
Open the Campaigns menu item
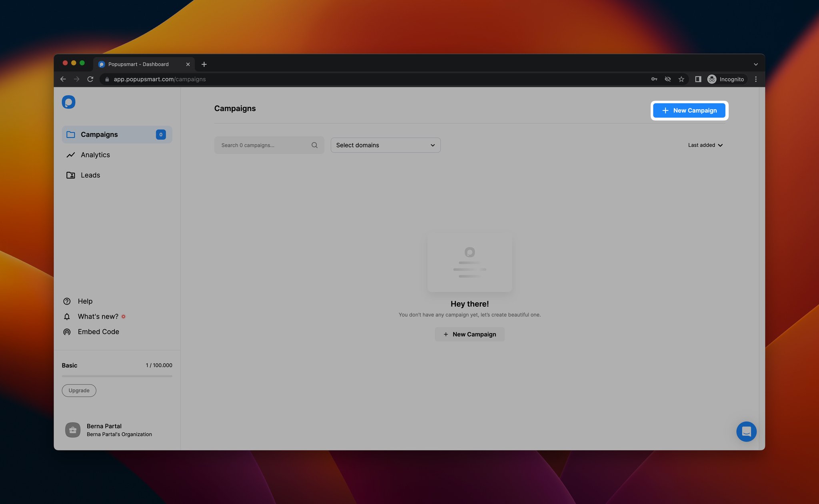[x=99, y=134]
